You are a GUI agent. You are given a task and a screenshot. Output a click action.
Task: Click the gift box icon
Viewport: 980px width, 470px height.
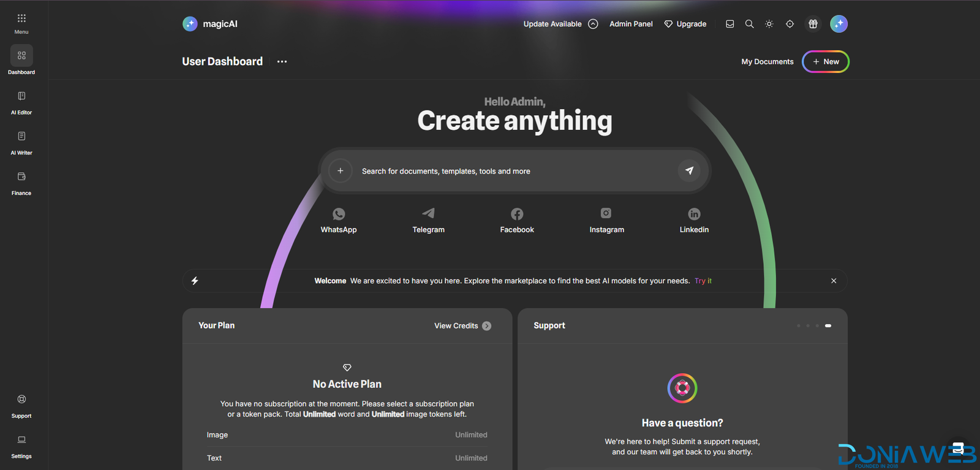(813, 24)
